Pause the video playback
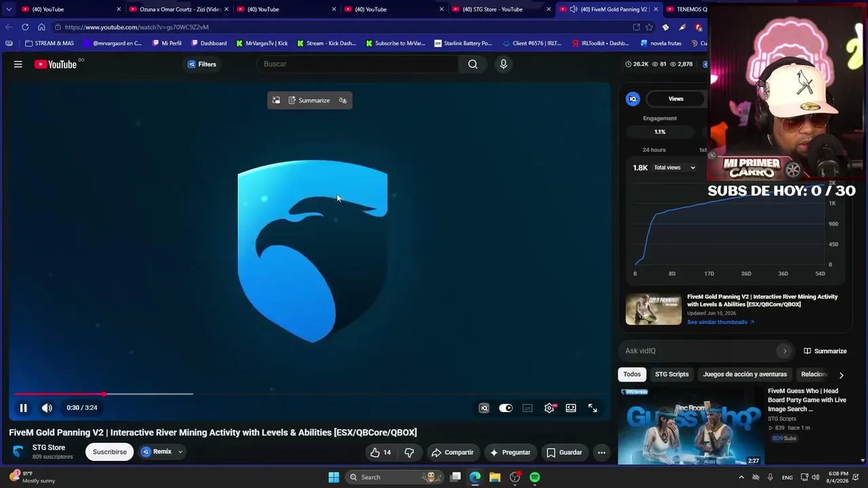The image size is (868, 488). coord(23,408)
